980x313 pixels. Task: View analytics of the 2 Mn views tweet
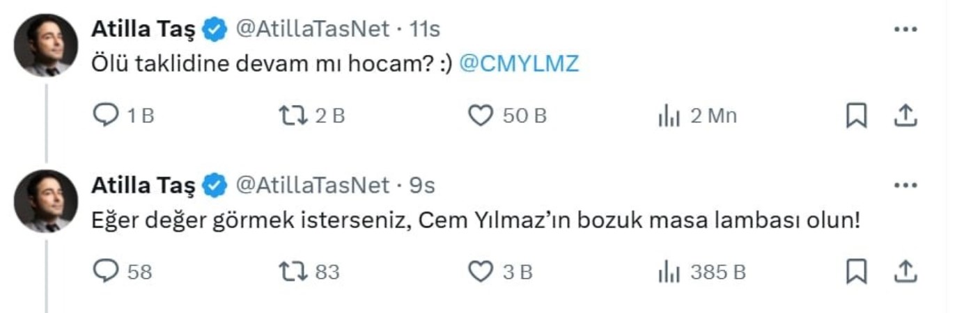coord(669,117)
